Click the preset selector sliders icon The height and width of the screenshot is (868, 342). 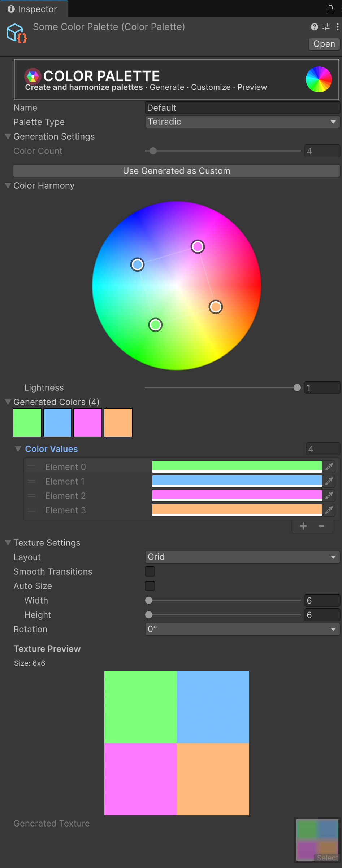tap(326, 27)
